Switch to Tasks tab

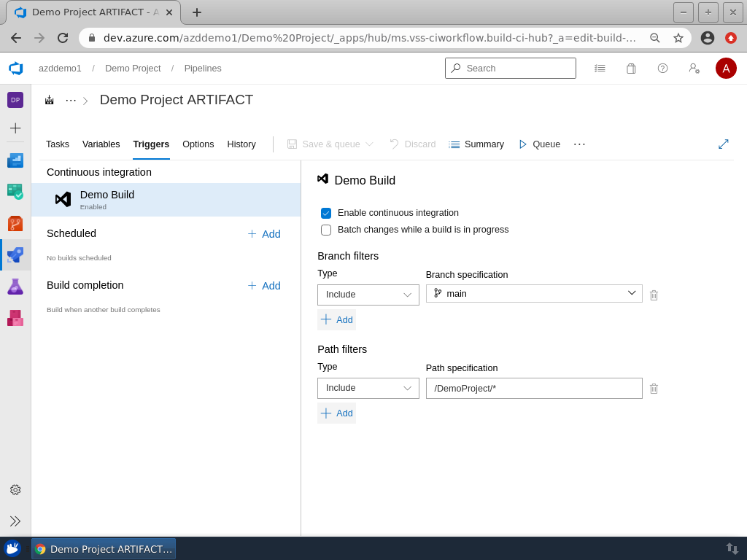click(58, 144)
